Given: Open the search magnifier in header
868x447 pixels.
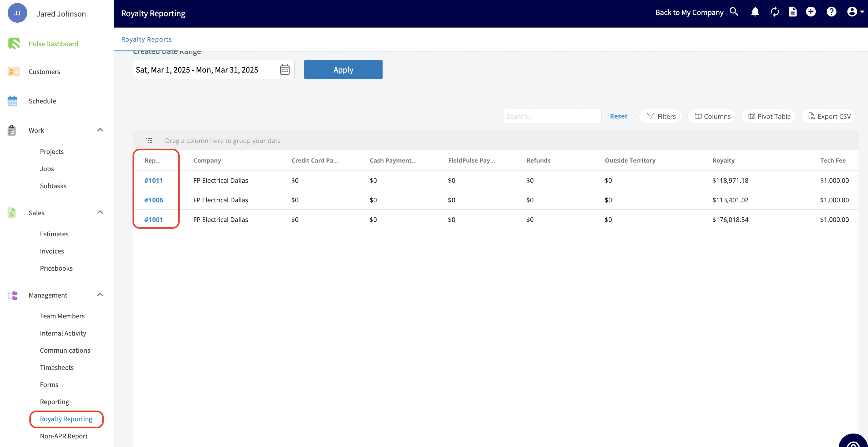Looking at the screenshot, I should [734, 12].
